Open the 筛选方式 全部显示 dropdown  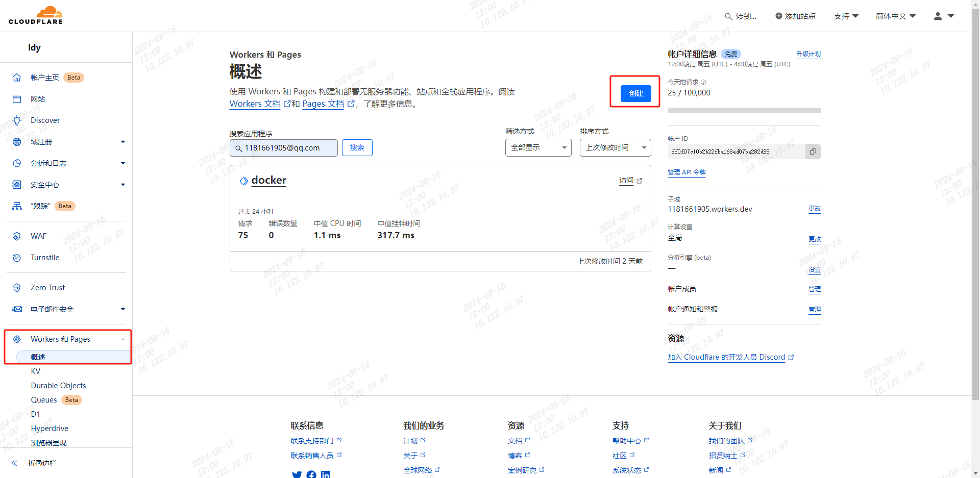tap(538, 147)
